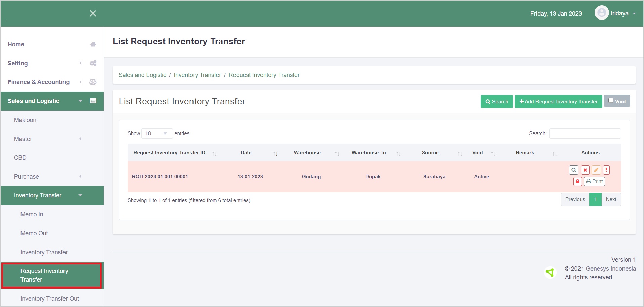Click the Add Request Inventory Transfer button

pyautogui.click(x=558, y=101)
